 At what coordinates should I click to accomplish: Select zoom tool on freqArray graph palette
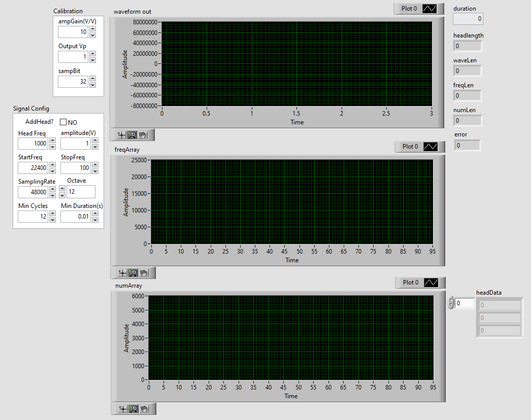(134, 273)
